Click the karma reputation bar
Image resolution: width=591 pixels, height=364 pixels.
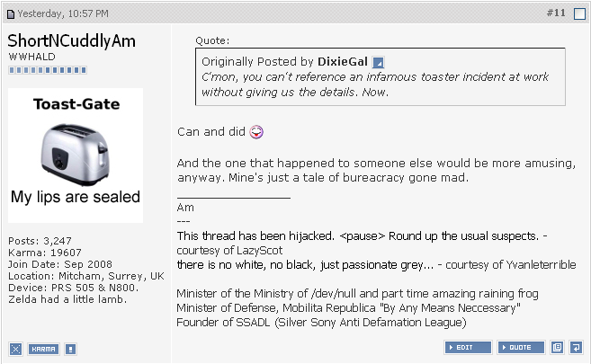pyautogui.click(x=48, y=69)
